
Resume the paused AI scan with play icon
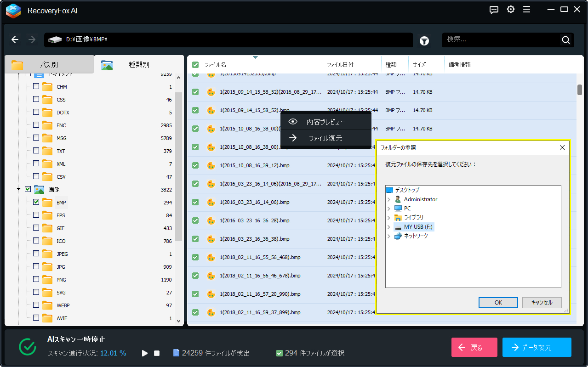pyautogui.click(x=144, y=353)
